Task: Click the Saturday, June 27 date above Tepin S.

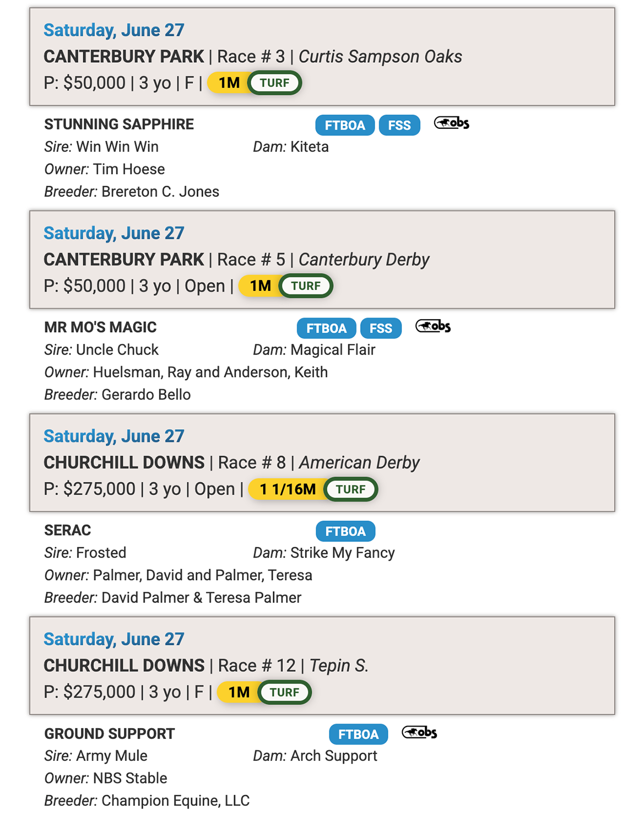Action: coord(114,639)
